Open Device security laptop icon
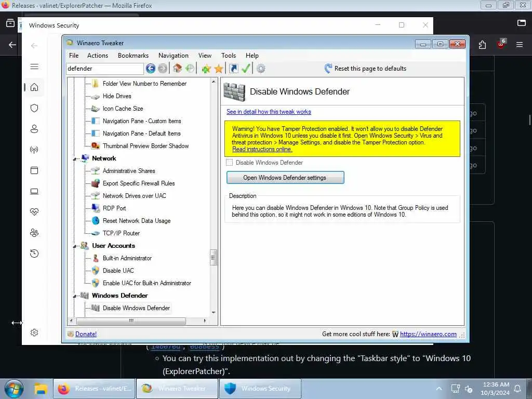Viewport: 532px width, 399px height. (x=34, y=191)
